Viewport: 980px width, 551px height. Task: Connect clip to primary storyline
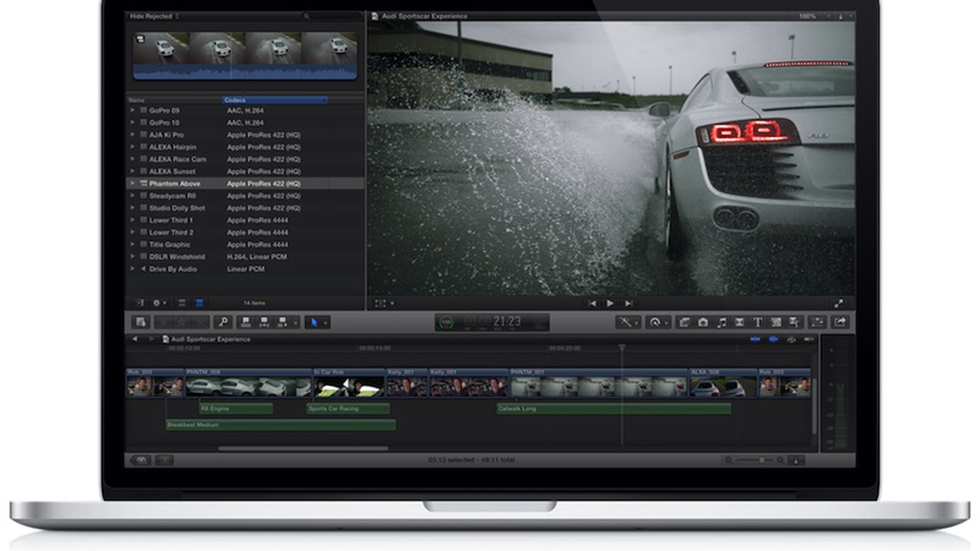coord(246,322)
